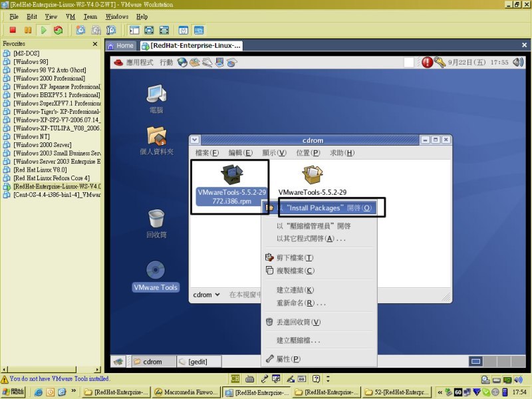This screenshot has height=399, width=532.
Task: Select the tan box VMwareTools archive file
Action: tap(313, 180)
